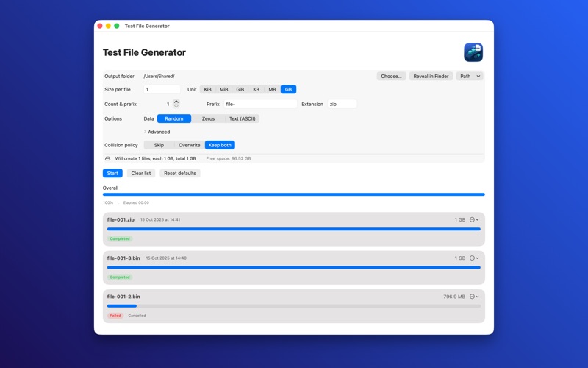Choose Zeros data option
Viewport: 588px width, 368px height.
(x=208, y=118)
